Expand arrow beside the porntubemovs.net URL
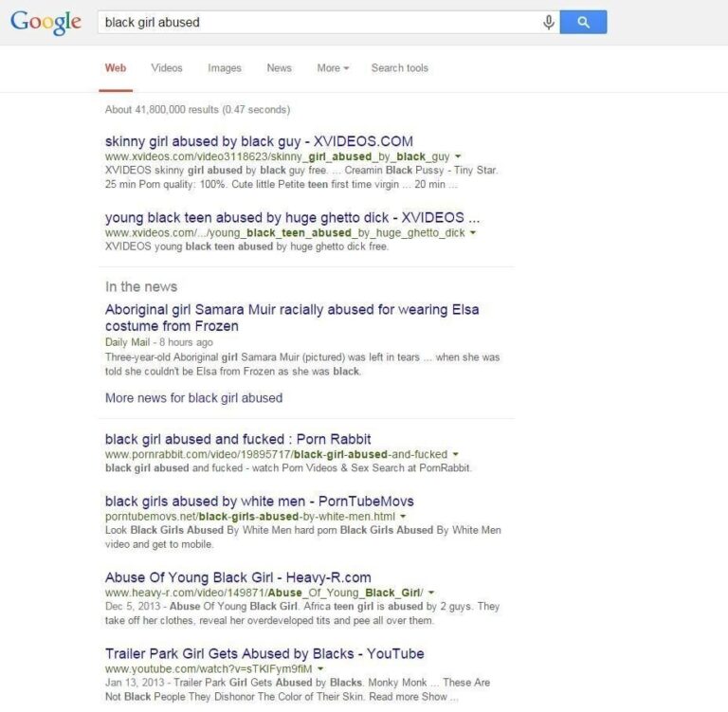This screenshot has width=728, height=712. (403, 517)
